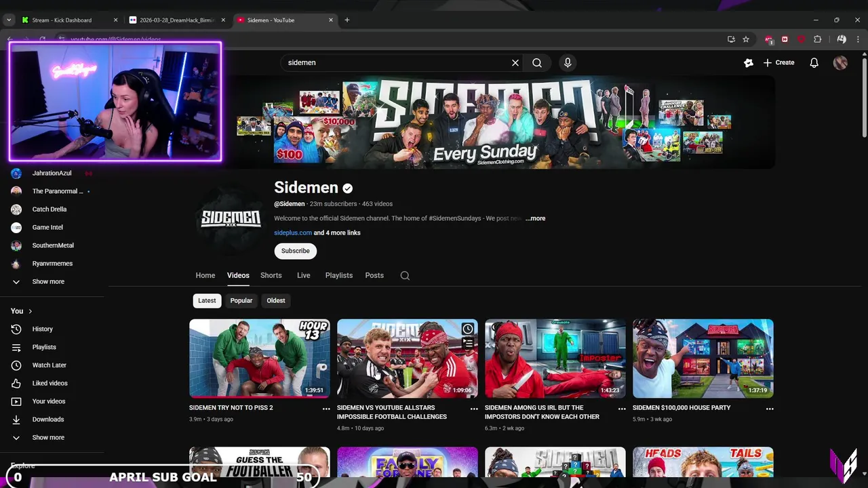The width and height of the screenshot is (868, 488).
Task: Sort videos by Latest
Action: pyautogui.click(x=207, y=300)
